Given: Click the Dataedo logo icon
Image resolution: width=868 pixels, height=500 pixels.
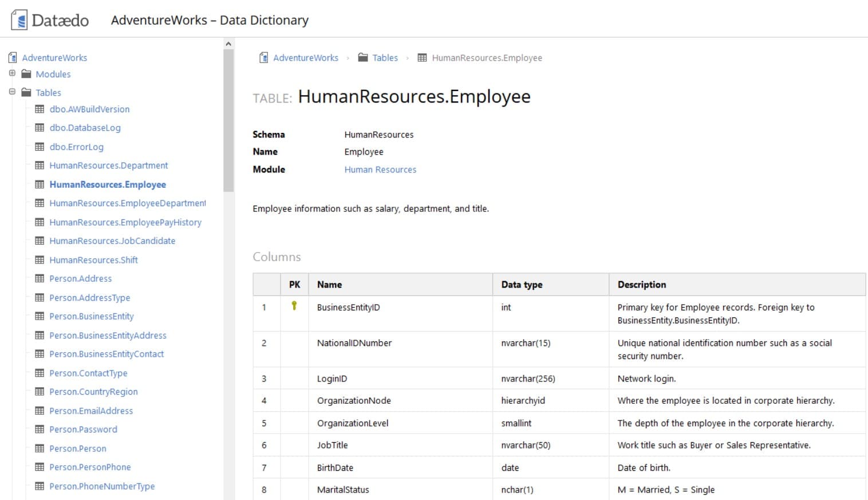Looking at the screenshot, I should pos(19,20).
